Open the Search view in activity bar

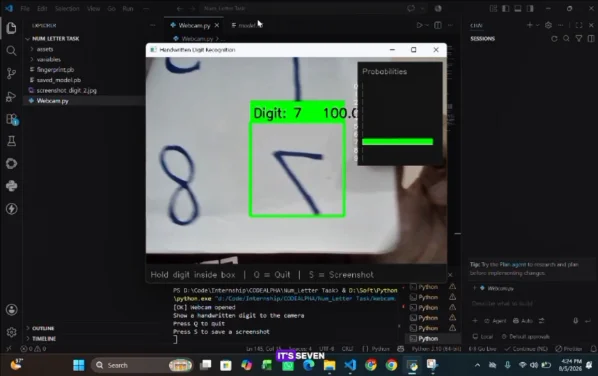coord(11,51)
